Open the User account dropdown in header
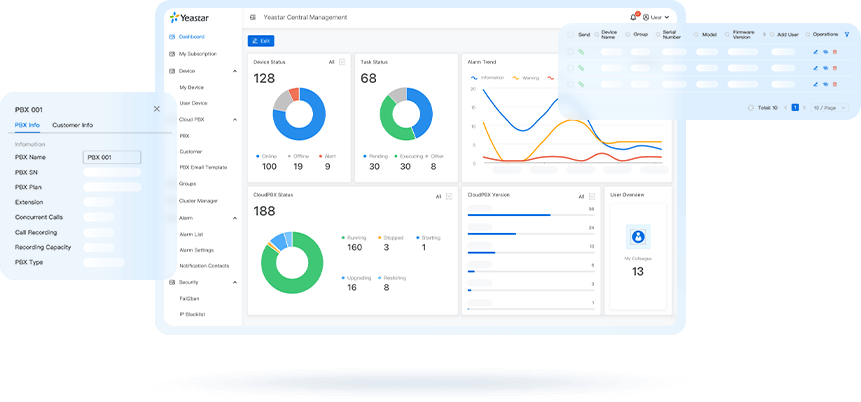 click(656, 18)
